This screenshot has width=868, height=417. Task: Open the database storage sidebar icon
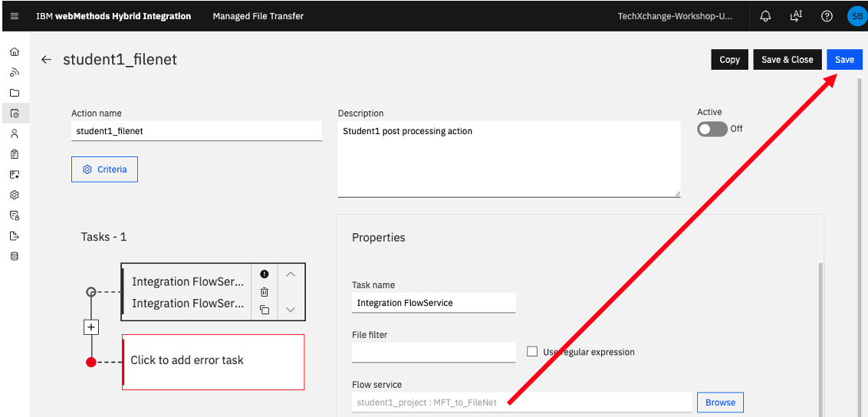point(15,256)
